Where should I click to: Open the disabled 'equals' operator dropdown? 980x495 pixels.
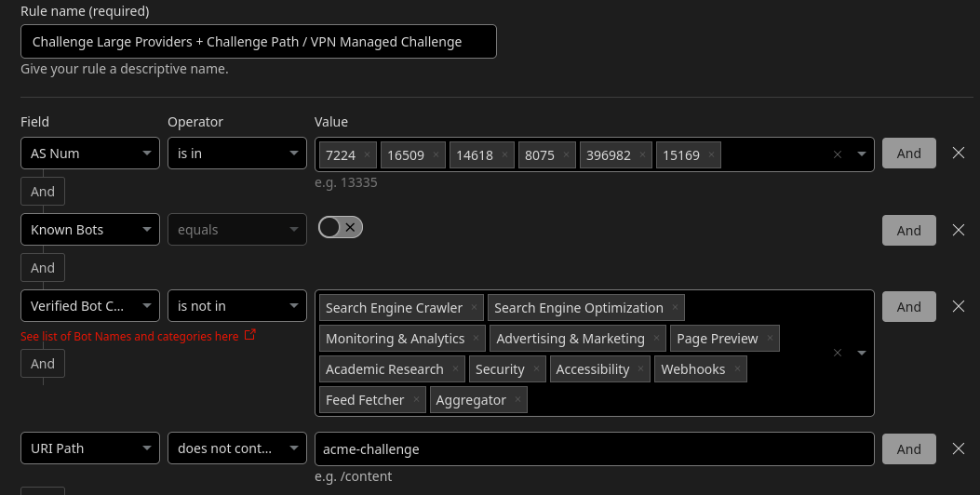pyautogui.click(x=237, y=230)
